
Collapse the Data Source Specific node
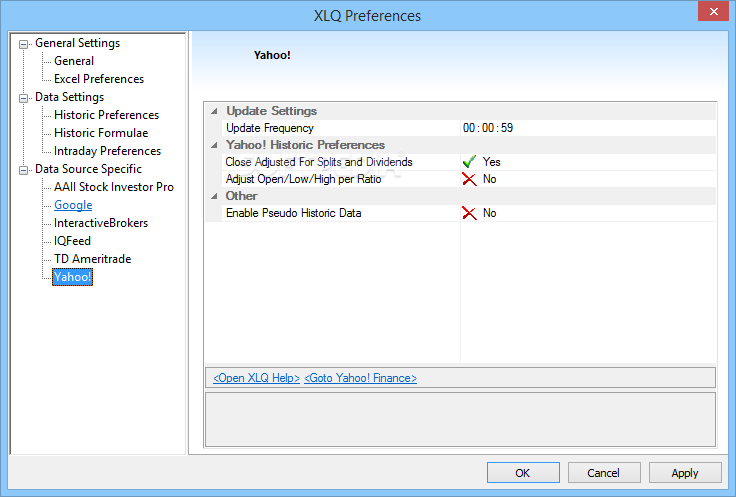[23, 170]
